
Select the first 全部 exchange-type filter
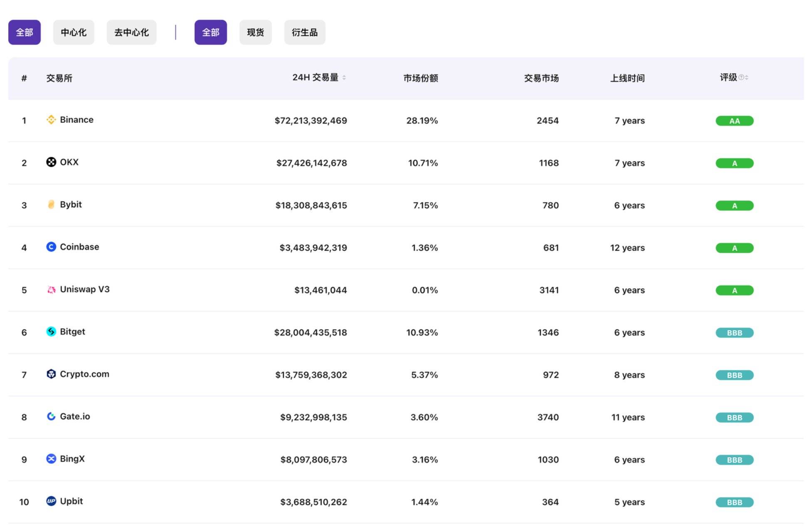pyautogui.click(x=25, y=32)
